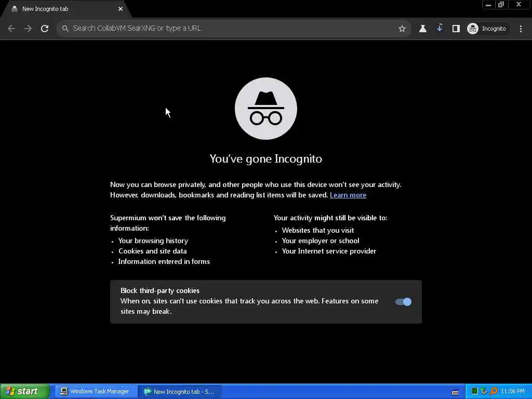The width and height of the screenshot is (532, 399).
Task: Go forward using the forward arrow
Action: click(28, 29)
